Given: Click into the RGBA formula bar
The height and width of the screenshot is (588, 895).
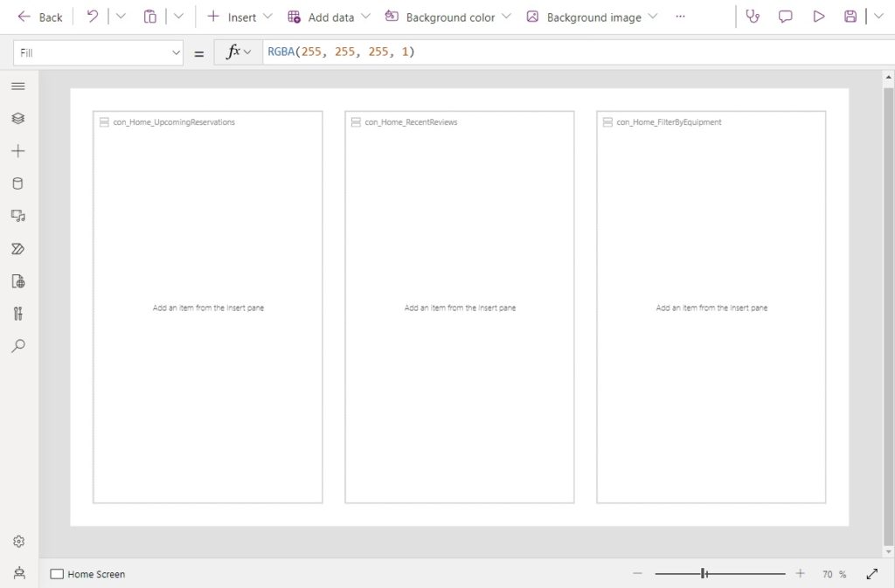Looking at the screenshot, I should coord(579,52).
